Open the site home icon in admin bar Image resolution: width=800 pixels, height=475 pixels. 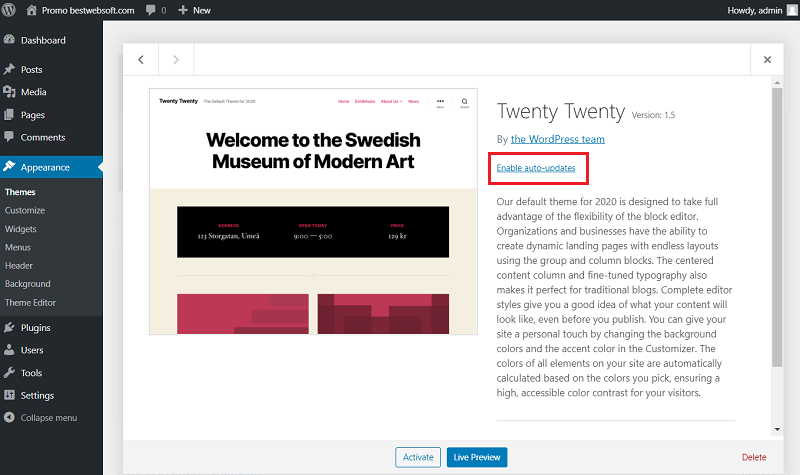click(32, 10)
